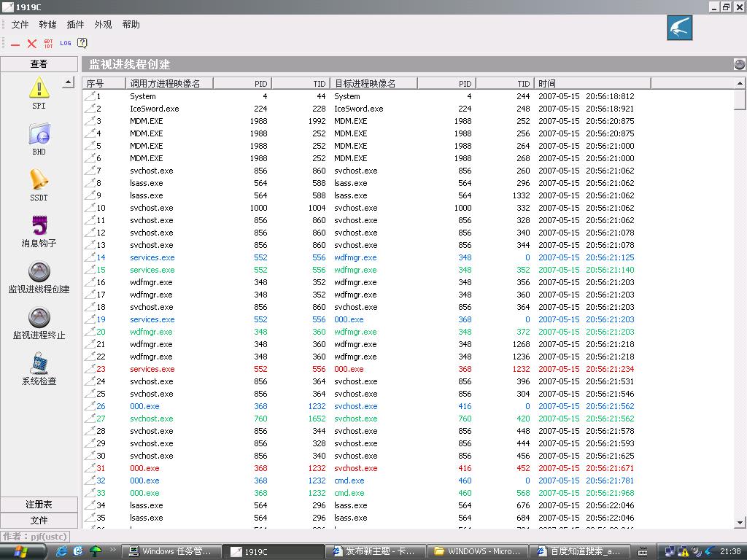
Task: Expand the 文件 sidebar section at bottom
Action: (39, 521)
